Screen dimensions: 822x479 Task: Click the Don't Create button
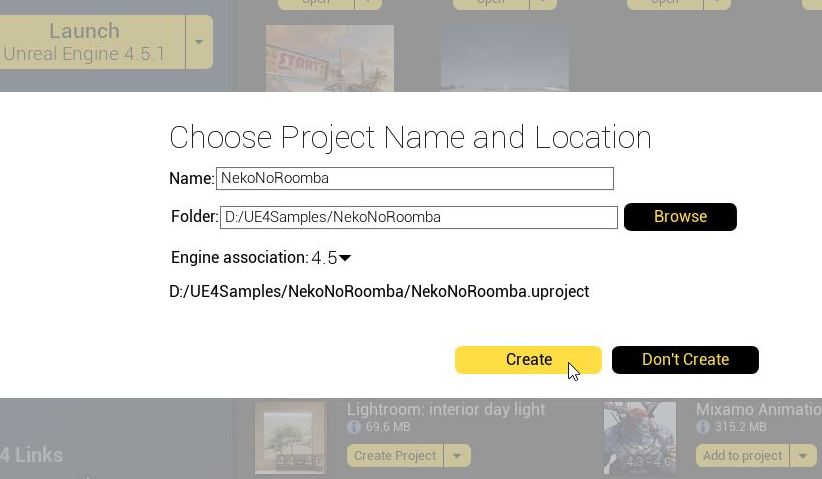[x=685, y=360]
